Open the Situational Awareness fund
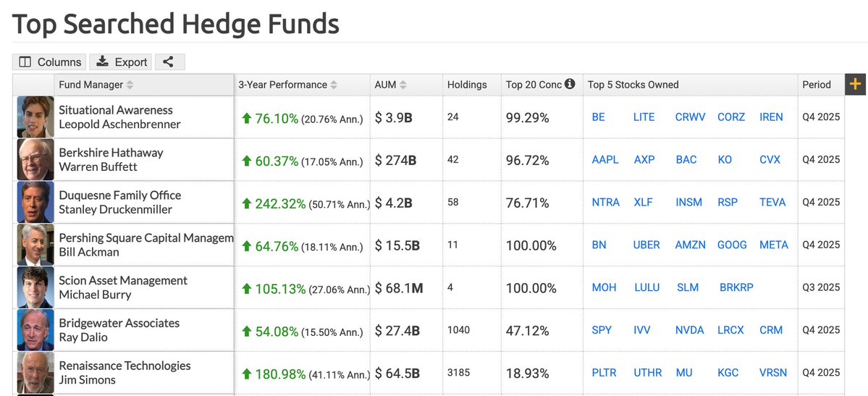The width and height of the screenshot is (868, 396). point(116,110)
